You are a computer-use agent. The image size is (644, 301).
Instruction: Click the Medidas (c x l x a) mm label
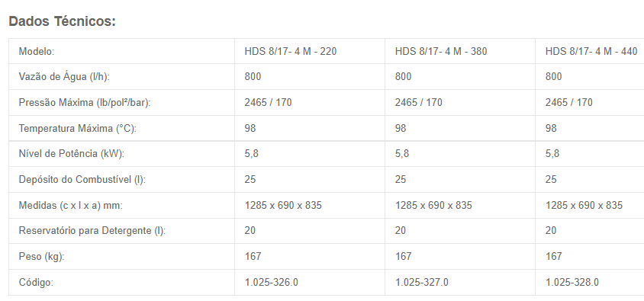click(71, 205)
